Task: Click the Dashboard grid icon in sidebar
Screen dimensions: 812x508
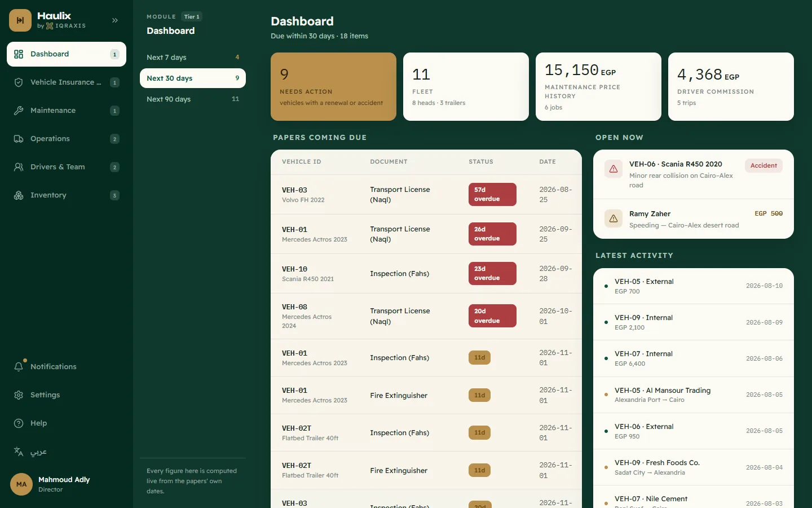Action: (19, 54)
